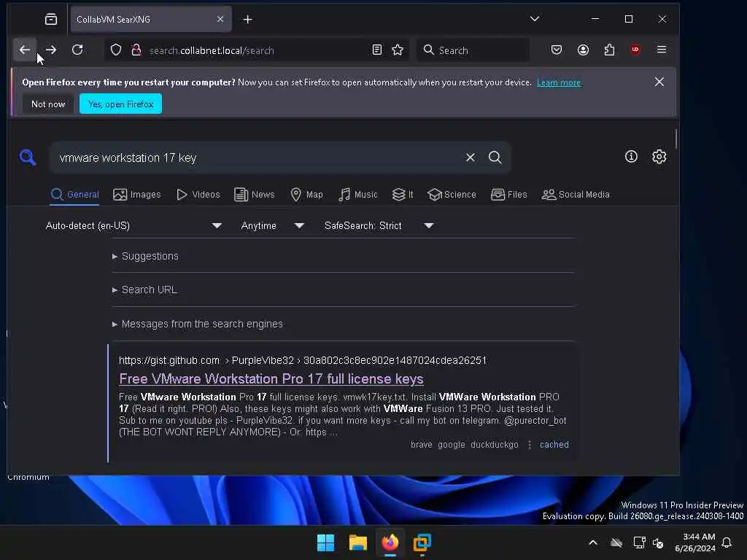Open the tracking protection shield icon

[116, 50]
